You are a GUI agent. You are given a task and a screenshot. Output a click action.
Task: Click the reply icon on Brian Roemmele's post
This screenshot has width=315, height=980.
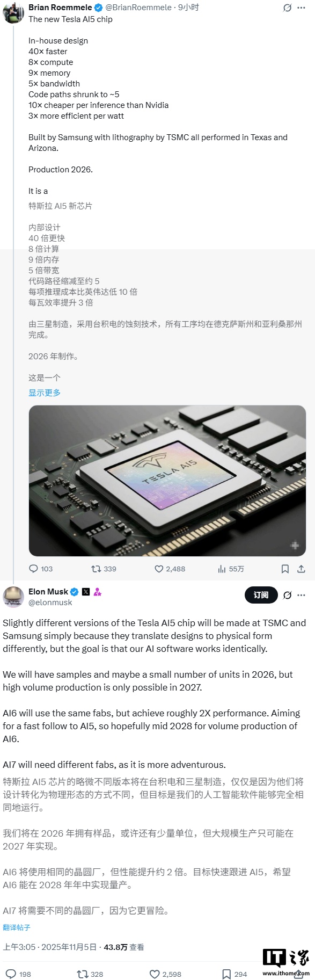34,568
